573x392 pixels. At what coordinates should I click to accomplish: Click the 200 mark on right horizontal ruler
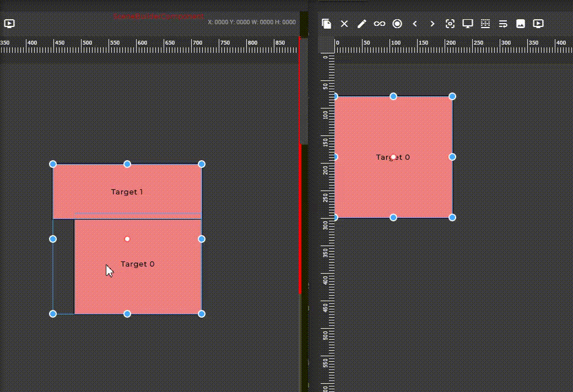coord(451,43)
